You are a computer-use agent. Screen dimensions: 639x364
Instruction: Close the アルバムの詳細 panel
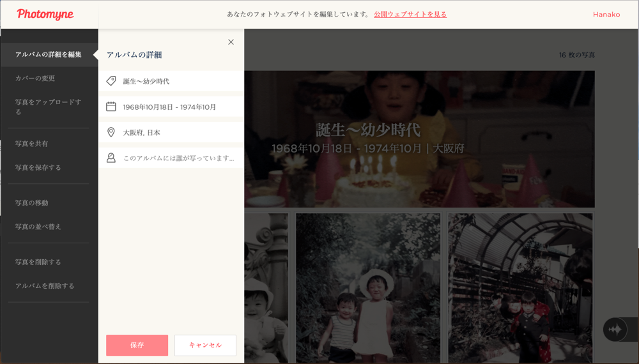[x=231, y=42]
